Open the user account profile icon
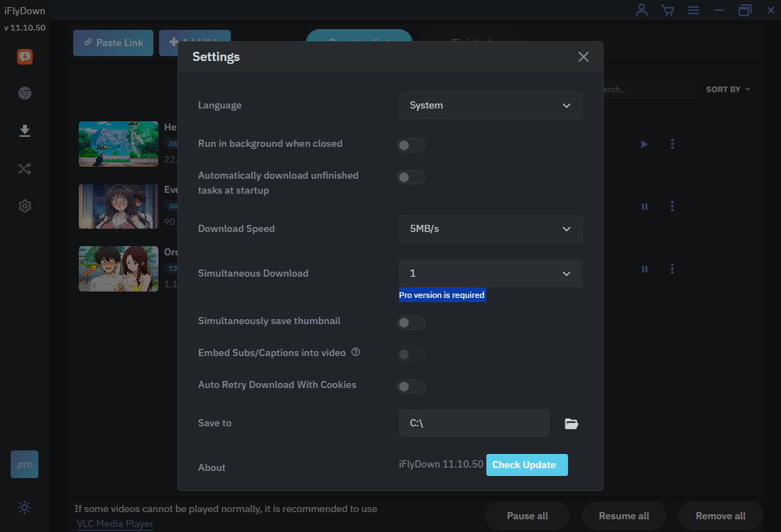 642,10
